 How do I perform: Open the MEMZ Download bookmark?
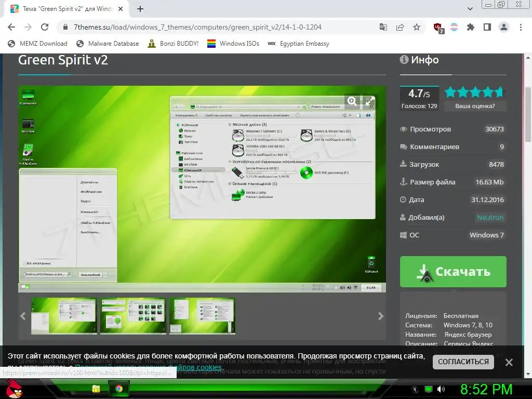pos(37,44)
